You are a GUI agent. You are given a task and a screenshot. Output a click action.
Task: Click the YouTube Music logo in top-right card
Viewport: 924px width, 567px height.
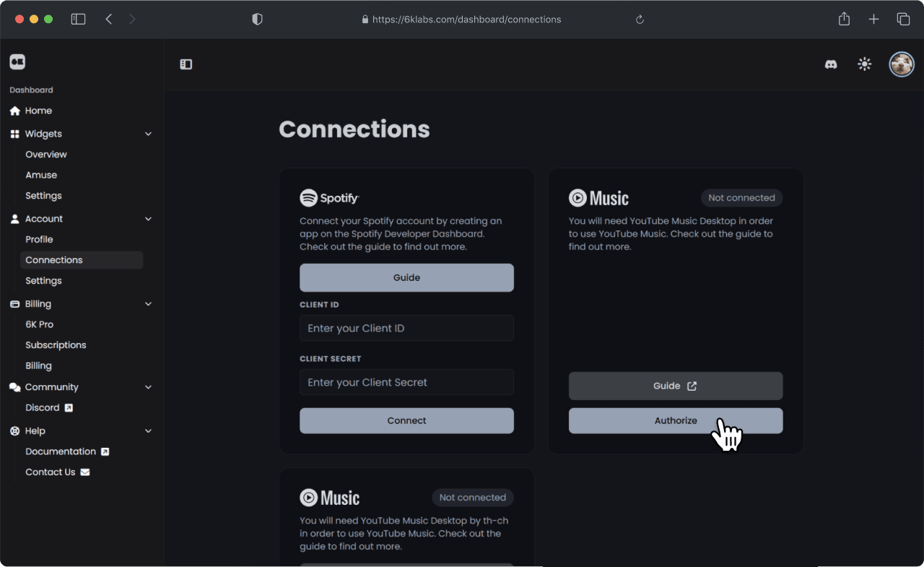coord(598,198)
